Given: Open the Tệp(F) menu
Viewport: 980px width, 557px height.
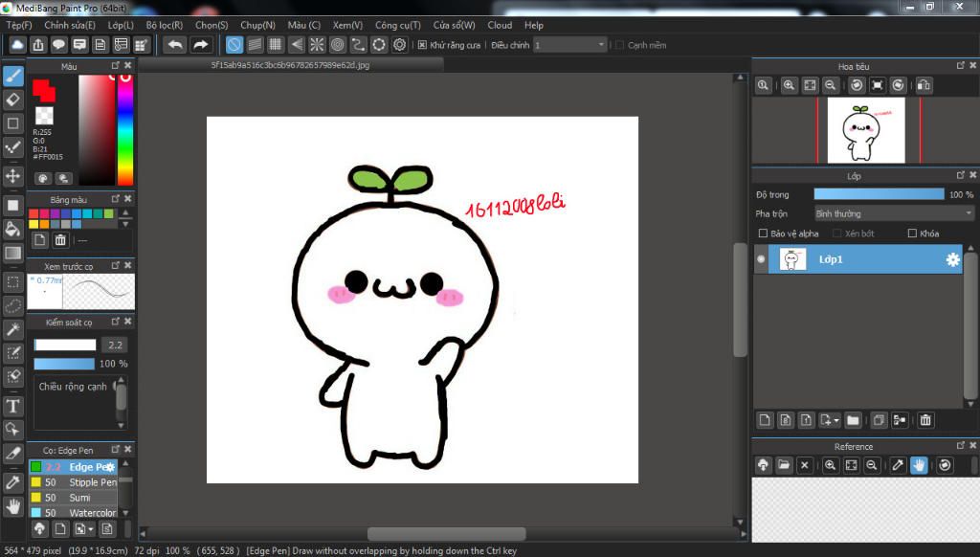Looking at the screenshot, I should click(x=19, y=25).
